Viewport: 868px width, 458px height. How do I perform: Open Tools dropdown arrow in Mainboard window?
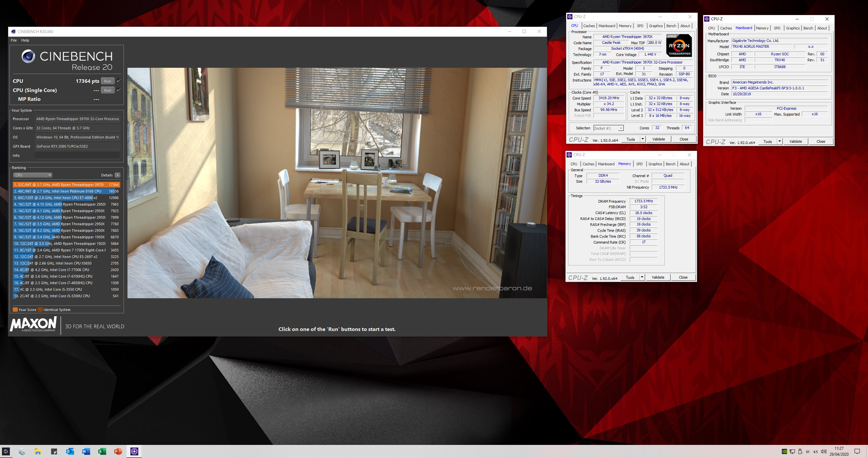click(x=780, y=141)
